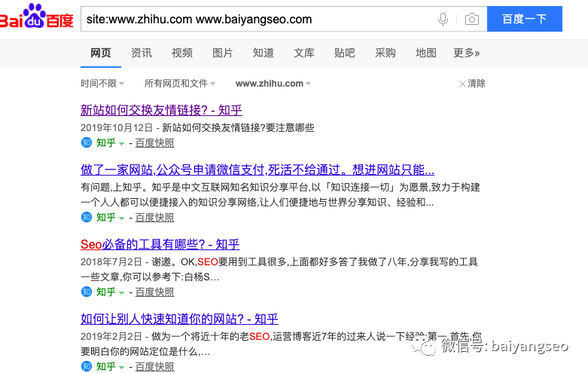Open result Seo必备的工具有哪些? - 知乎
Viewport: 588px width, 373px height.
(160, 244)
